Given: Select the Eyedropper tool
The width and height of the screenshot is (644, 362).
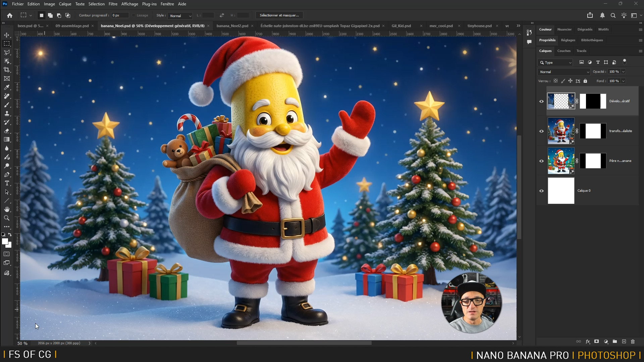Looking at the screenshot, I should point(7,87).
